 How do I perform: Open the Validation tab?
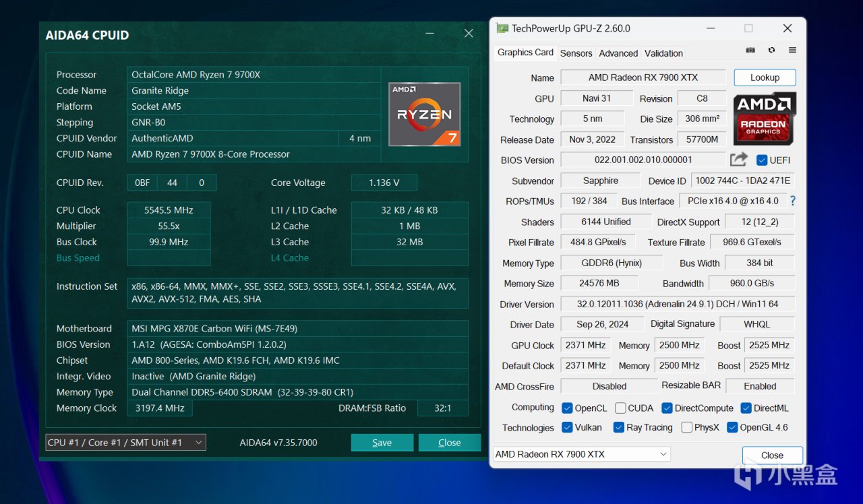pyautogui.click(x=663, y=53)
